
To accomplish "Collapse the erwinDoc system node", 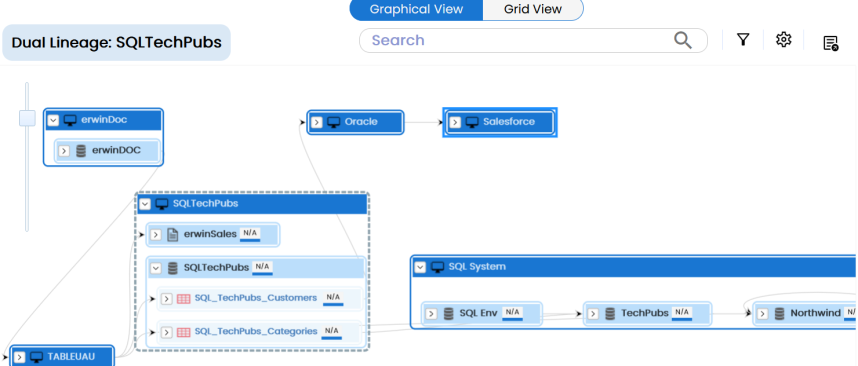I will click(x=53, y=120).
